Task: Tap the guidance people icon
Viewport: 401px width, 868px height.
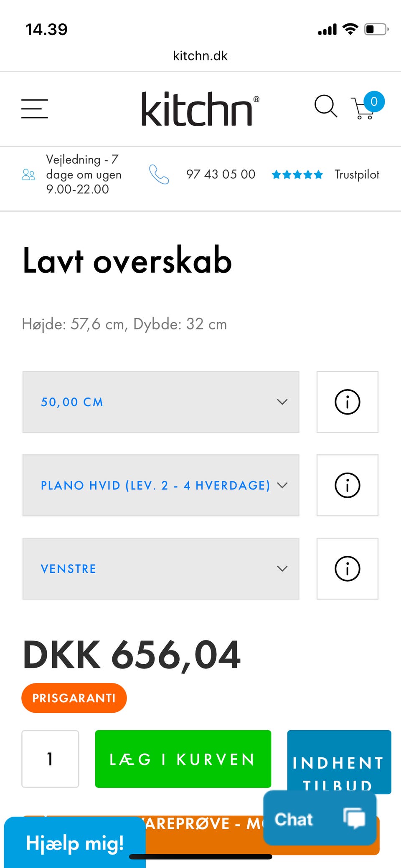Action: coord(28,175)
